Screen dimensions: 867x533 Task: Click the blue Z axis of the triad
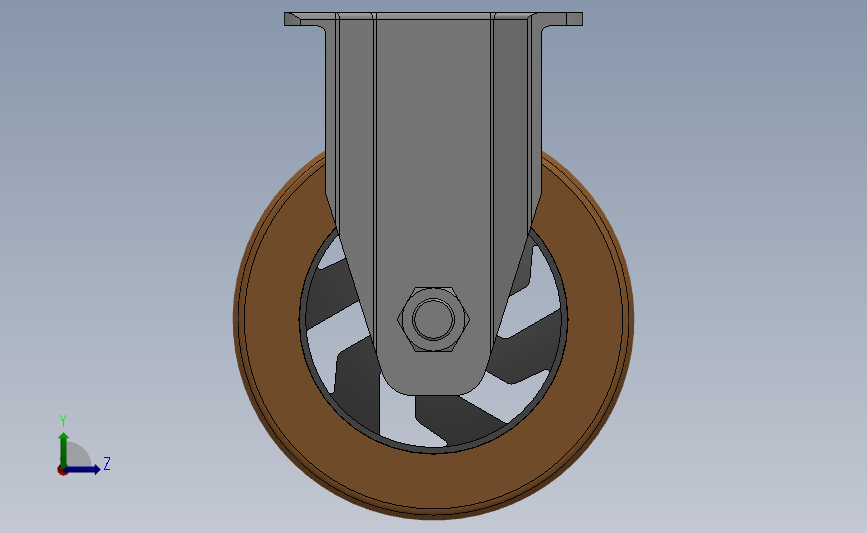pyautogui.click(x=83, y=469)
